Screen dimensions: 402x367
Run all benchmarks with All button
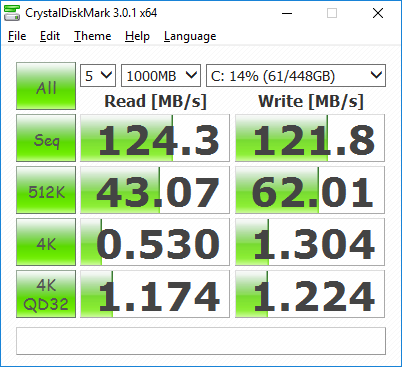(x=46, y=86)
